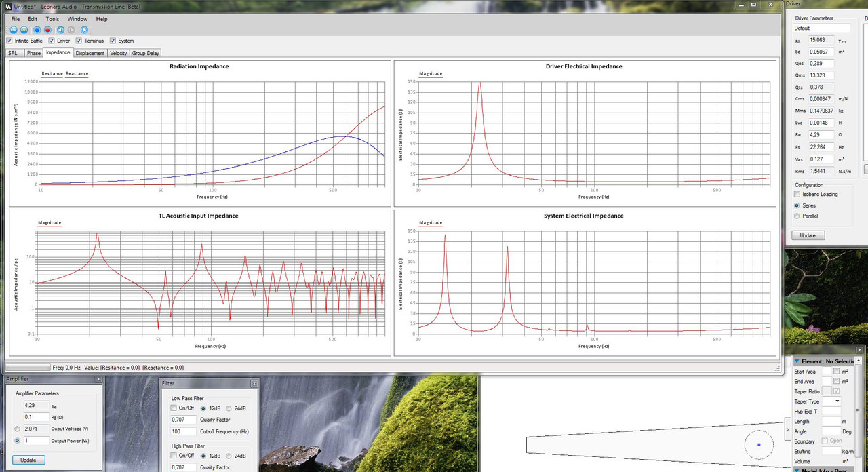Click the Length field in the Element panel
The width and height of the screenshot is (868, 472).
pyautogui.click(x=831, y=422)
